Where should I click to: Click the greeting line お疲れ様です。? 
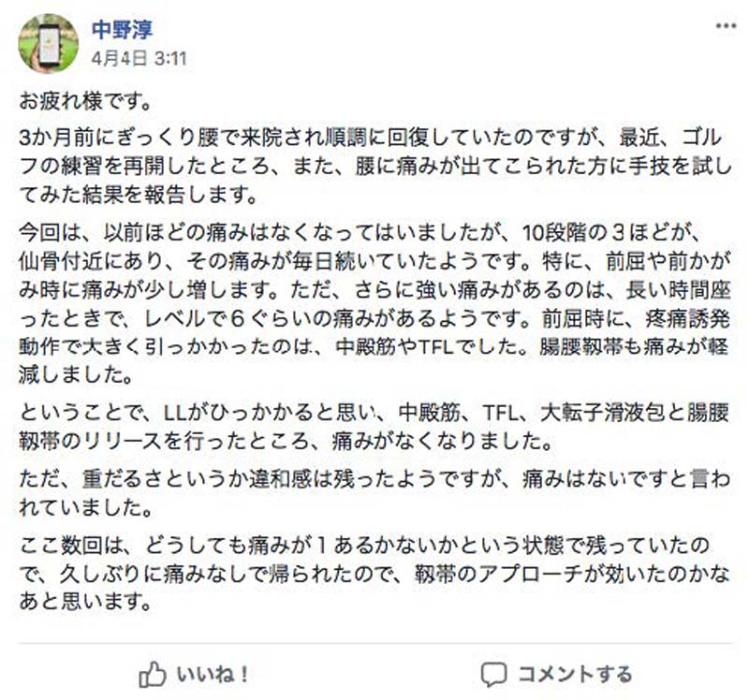point(84,96)
